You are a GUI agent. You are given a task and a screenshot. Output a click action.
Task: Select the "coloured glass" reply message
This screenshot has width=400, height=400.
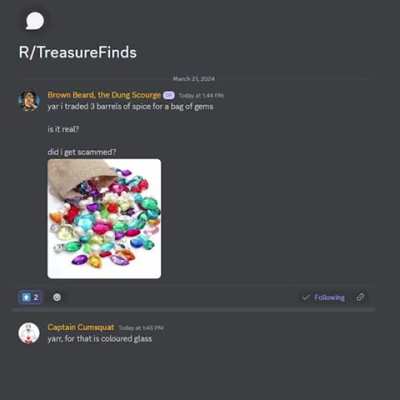click(x=100, y=339)
